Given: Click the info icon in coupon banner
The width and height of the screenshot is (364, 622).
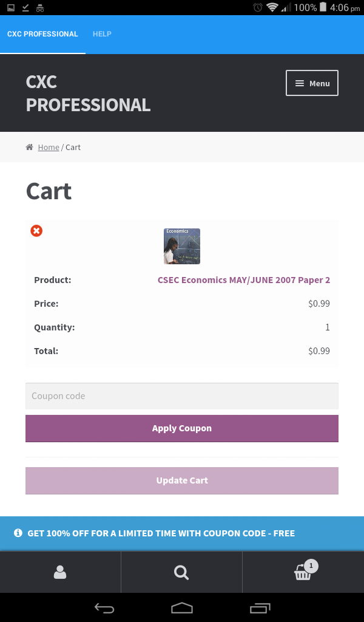Looking at the screenshot, I should click(18, 533).
